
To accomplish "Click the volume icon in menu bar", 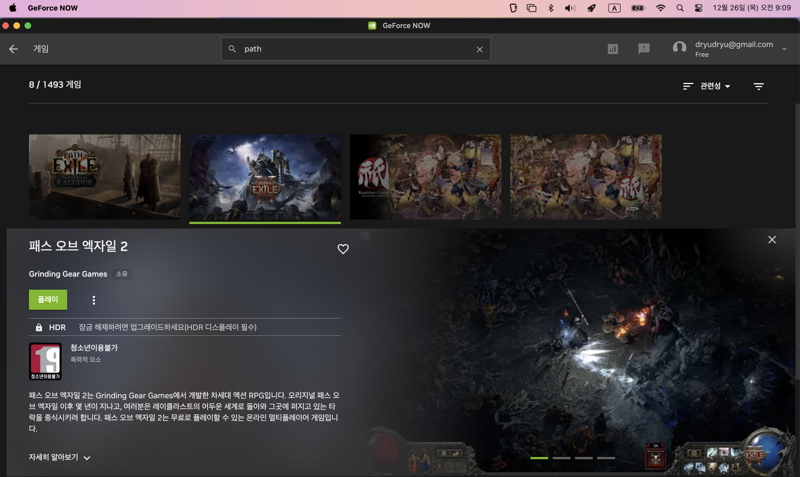I will (570, 8).
